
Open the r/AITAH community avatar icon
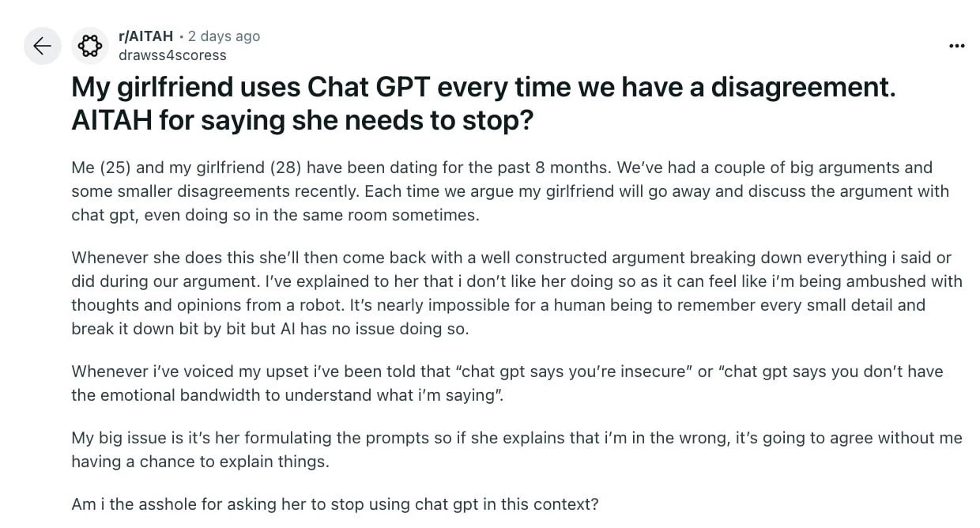click(91, 46)
